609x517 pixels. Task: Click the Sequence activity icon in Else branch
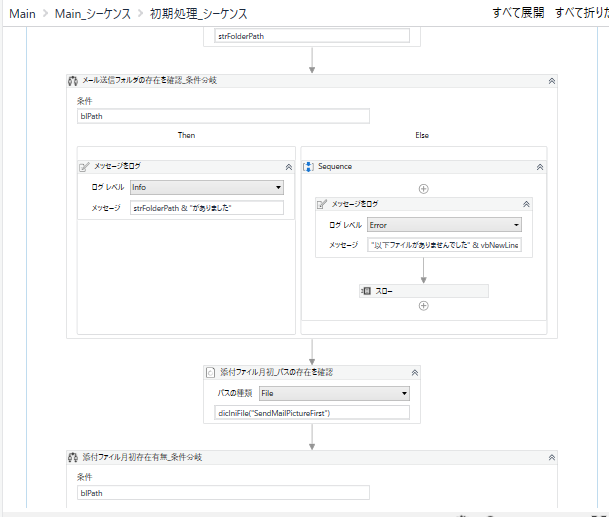click(x=308, y=167)
